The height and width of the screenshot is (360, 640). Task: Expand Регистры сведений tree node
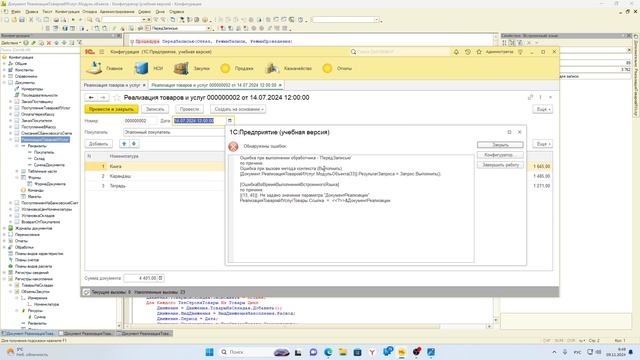[x=4, y=273]
